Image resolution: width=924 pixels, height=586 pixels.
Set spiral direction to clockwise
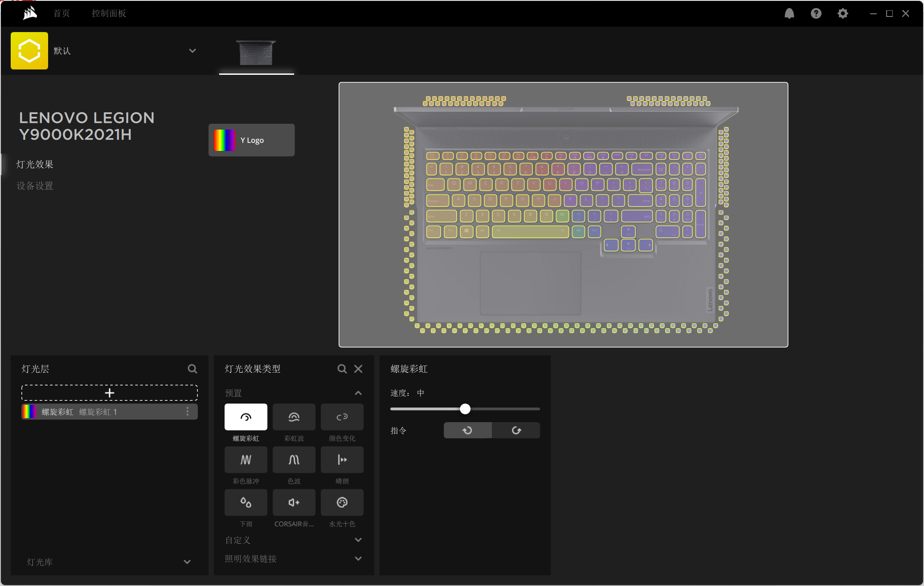coord(516,431)
